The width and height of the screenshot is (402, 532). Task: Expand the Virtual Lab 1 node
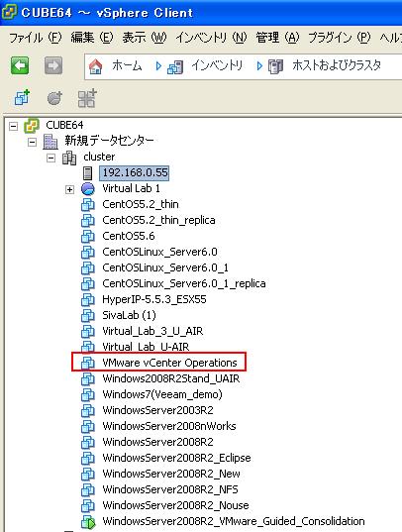click(69, 189)
